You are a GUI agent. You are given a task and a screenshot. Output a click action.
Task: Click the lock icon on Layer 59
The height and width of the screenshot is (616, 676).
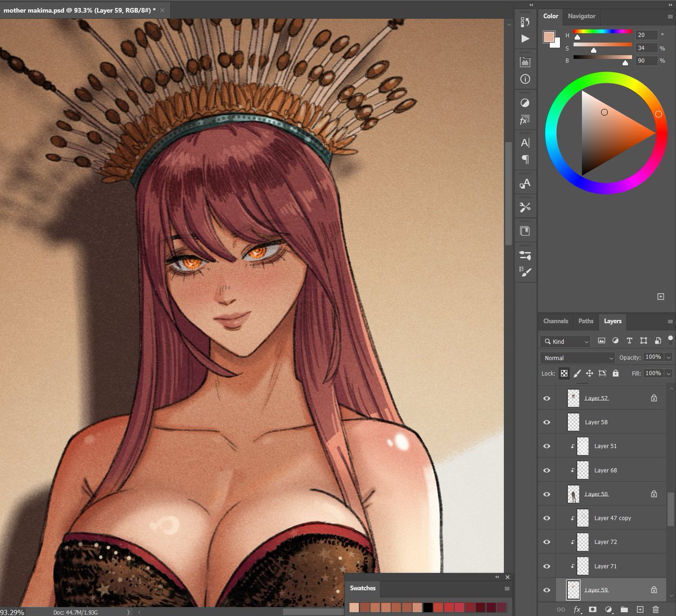(x=654, y=590)
